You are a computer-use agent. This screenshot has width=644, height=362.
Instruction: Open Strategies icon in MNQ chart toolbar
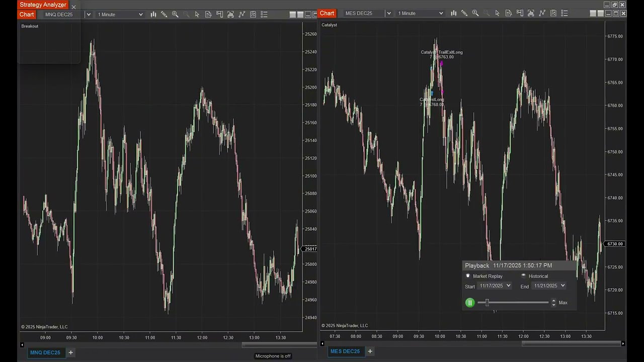coord(253,15)
